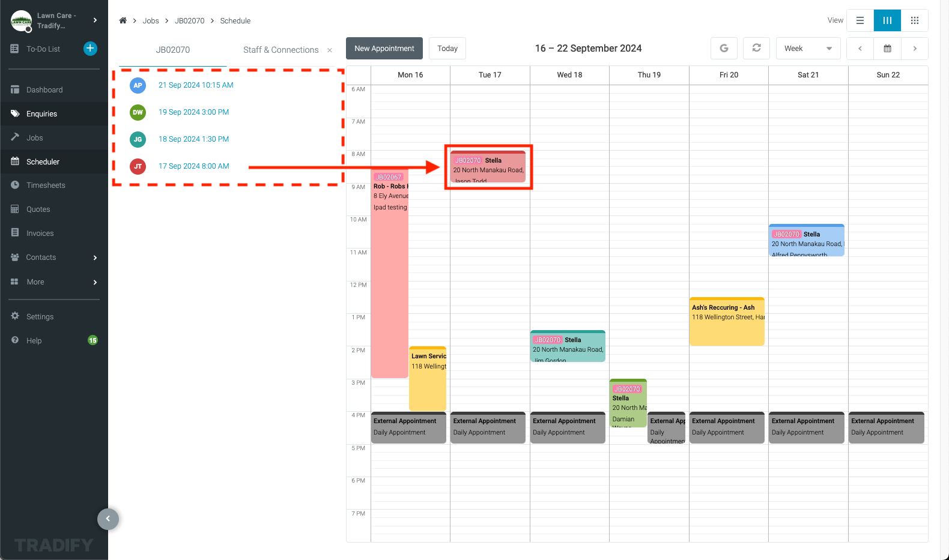Open the Staff & Connections tab
949x560 pixels.
click(x=280, y=50)
